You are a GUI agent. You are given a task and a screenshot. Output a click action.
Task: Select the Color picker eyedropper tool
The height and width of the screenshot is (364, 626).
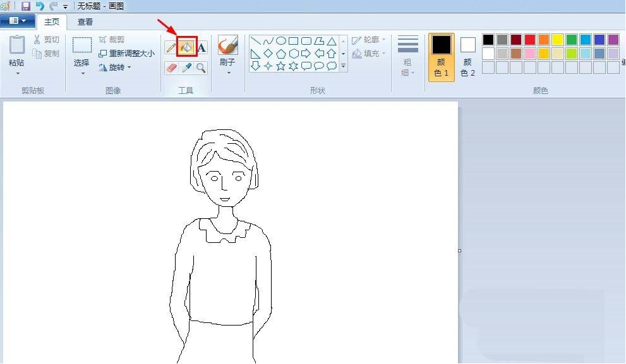pos(186,67)
